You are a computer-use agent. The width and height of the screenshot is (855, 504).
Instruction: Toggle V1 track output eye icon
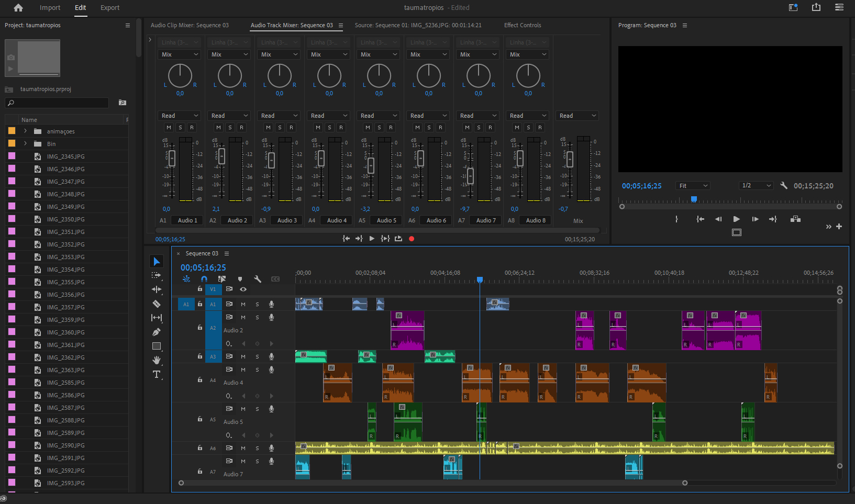click(243, 289)
